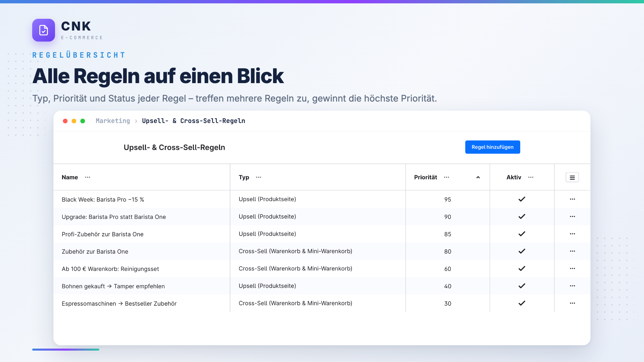
Task: Open row actions for Espressomaschinen → Bestseller Zubehör
Action: click(572, 303)
